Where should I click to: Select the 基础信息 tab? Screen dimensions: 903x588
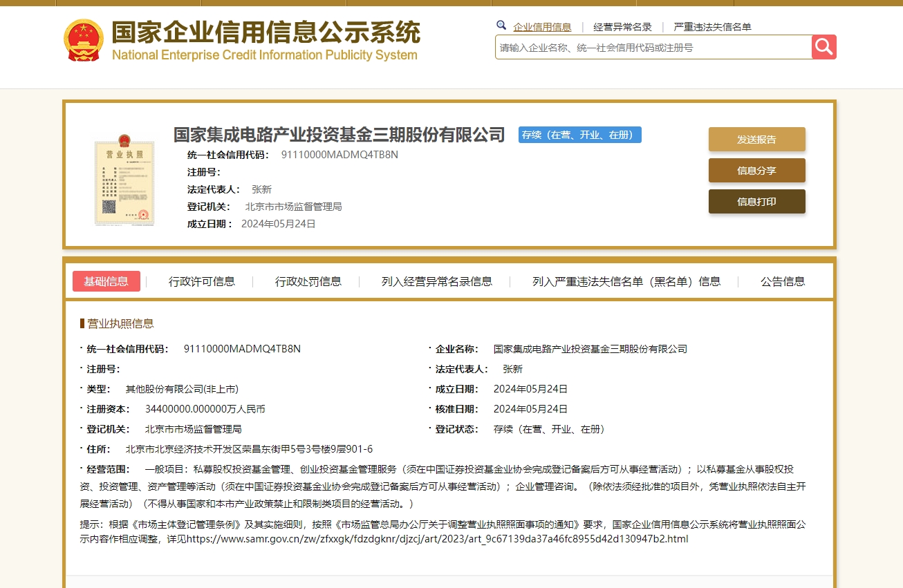click(106, 281)
